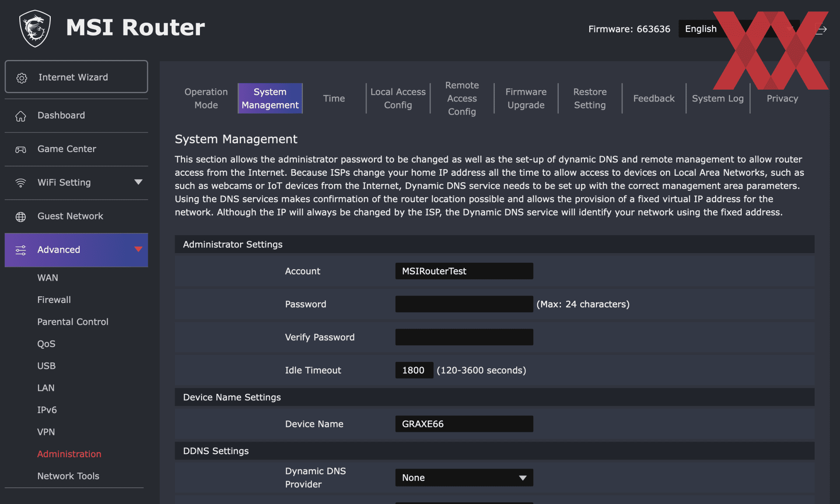Open Network Tools
This screenshot has width=840, height=504.
tap(68, 476)
